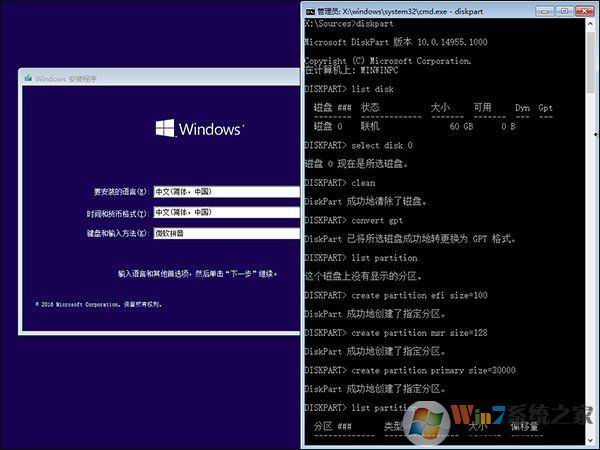The width and height of the screenshot is (600, 450).
Task: Maximize the diskpart command window
Action: coord(564,11)
